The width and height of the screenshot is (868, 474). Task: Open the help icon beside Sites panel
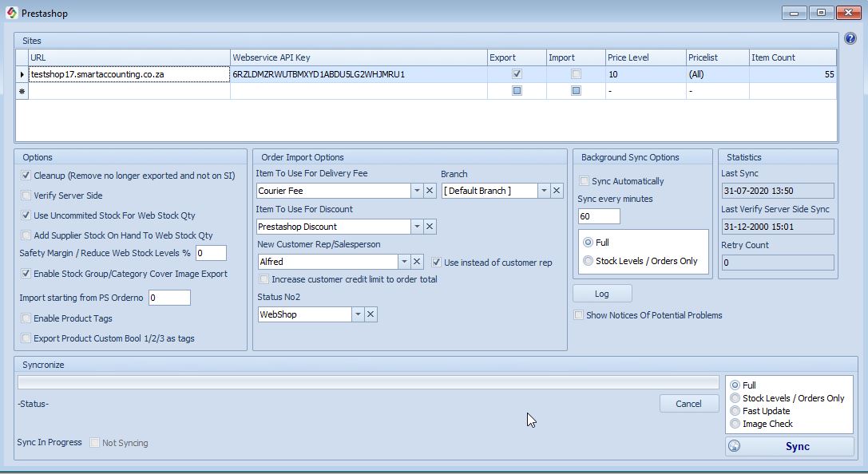850,38
